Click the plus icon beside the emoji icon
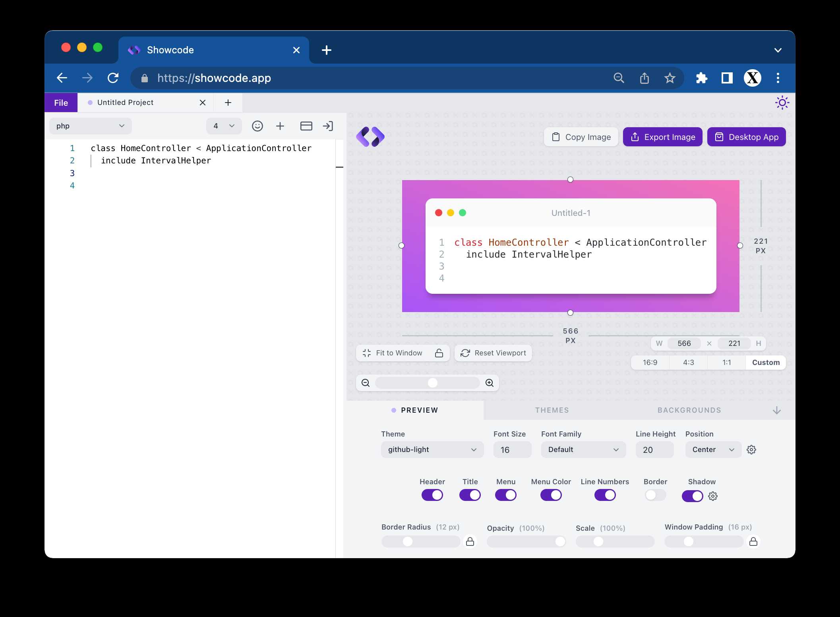Viewport: 840px width, 617px height. coord(280,126)
